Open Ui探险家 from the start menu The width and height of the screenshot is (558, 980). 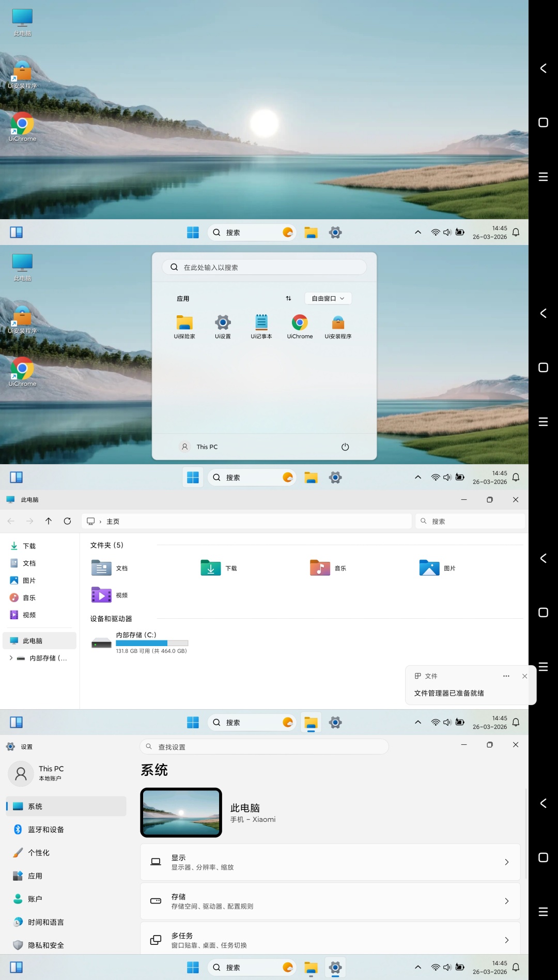tap(184, 327)
